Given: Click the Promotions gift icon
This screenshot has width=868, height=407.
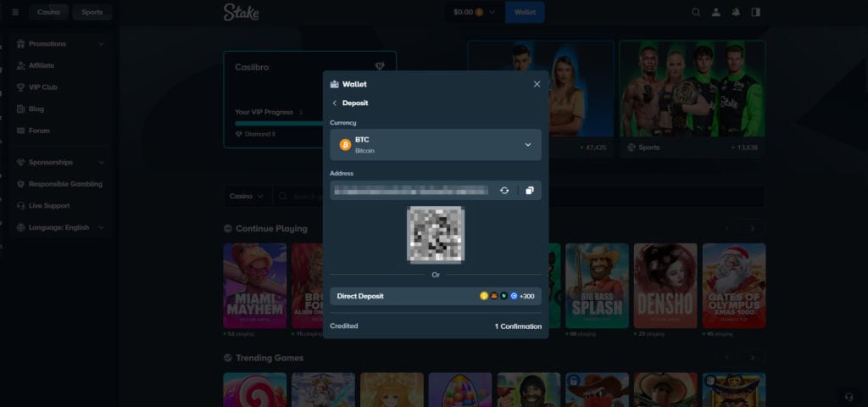Looking at the screenshot, I should pos(21,44).
